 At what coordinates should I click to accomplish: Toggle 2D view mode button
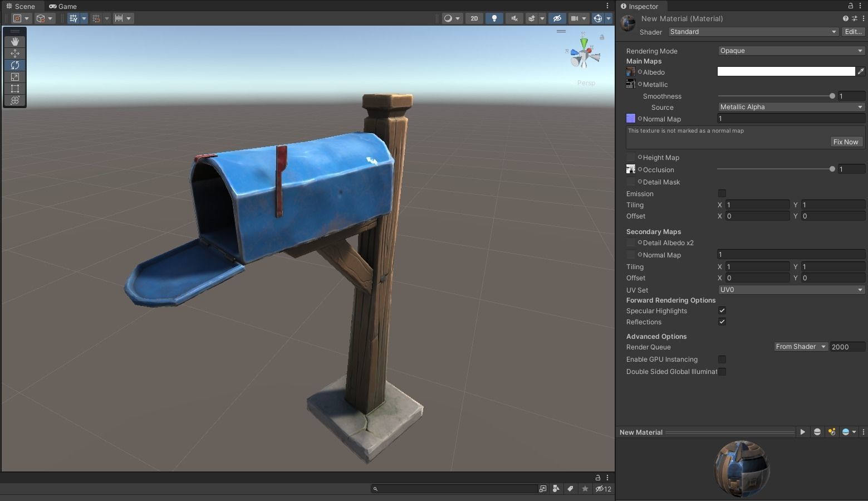tap(474, 18)
